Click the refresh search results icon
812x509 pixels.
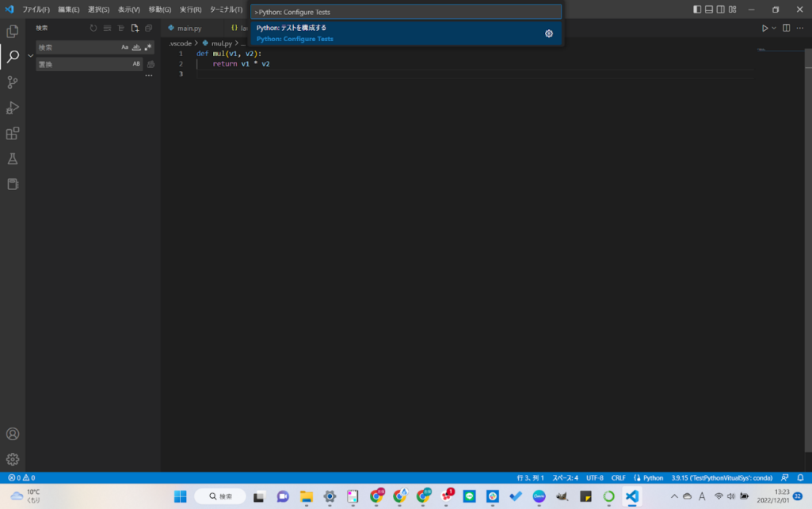click(93, 28)
